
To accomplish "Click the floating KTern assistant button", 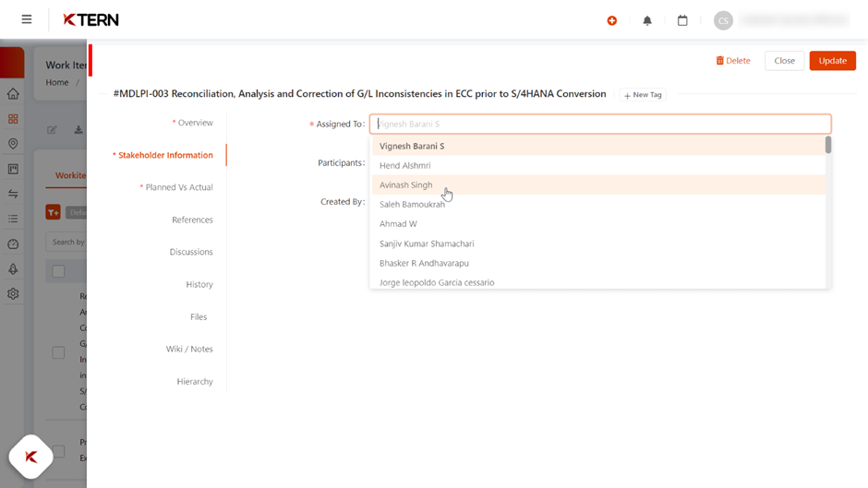I will [x=31, y=457].
